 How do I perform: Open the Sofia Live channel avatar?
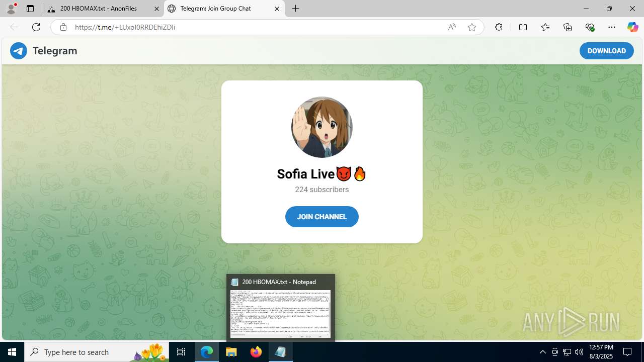coord(322,127)
